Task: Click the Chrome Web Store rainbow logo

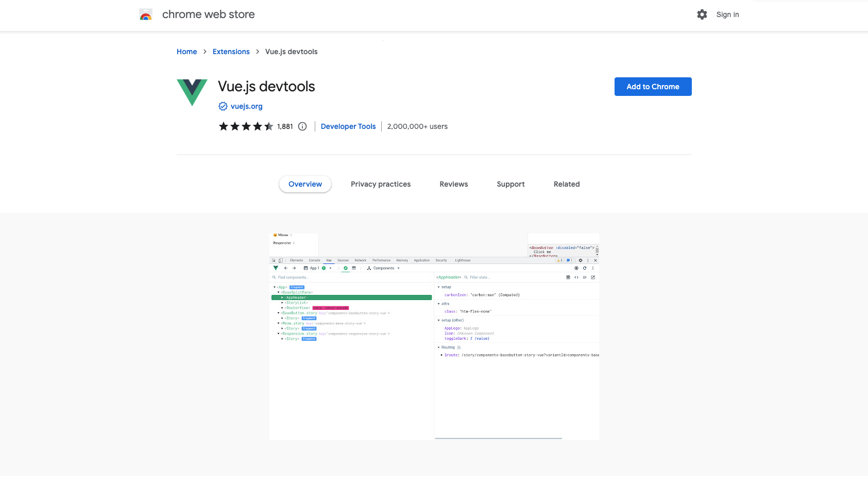Action: [146, 14]
